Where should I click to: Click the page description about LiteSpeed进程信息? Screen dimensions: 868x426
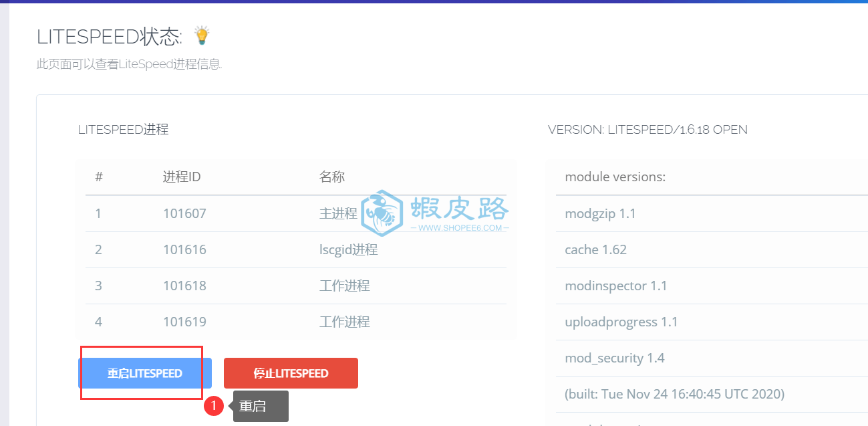(129, 65)
